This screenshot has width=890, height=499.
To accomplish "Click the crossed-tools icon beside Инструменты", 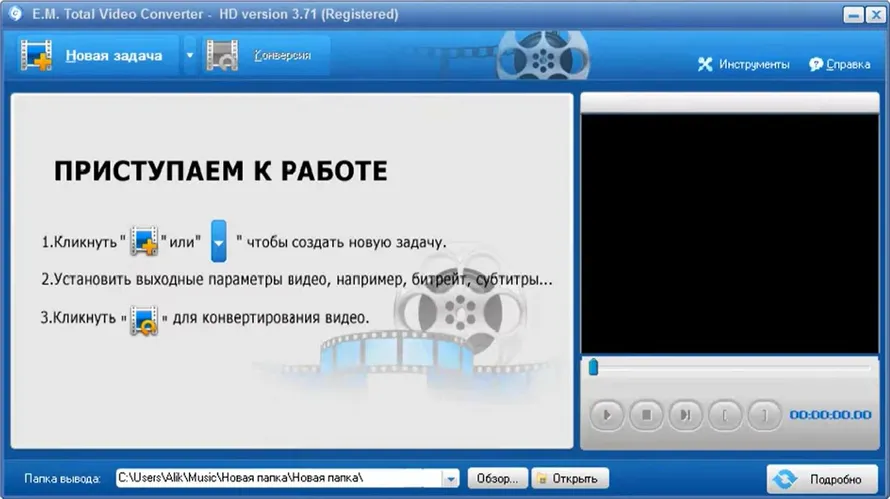I will point(705,64).
